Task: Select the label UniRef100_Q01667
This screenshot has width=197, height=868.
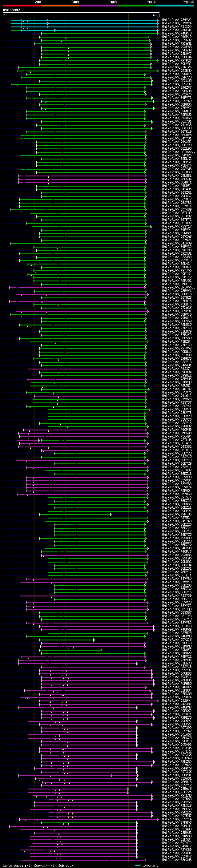Action: click(x=177, y=735)
